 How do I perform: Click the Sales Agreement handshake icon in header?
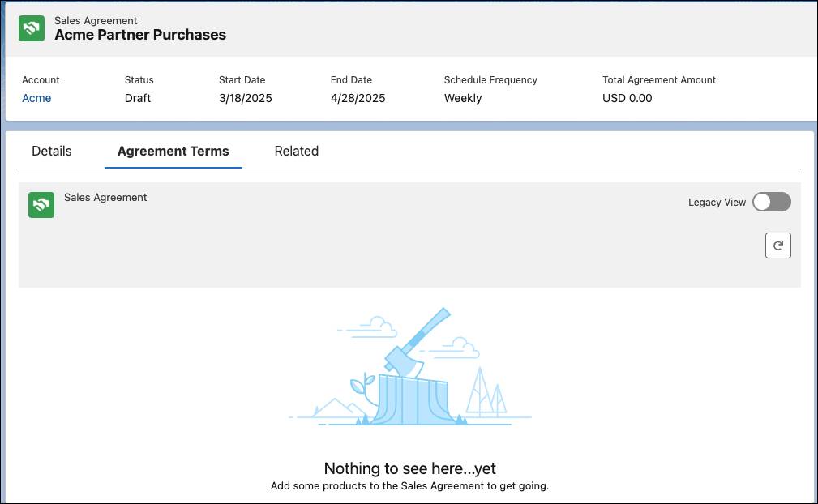[x=32, y=28]
